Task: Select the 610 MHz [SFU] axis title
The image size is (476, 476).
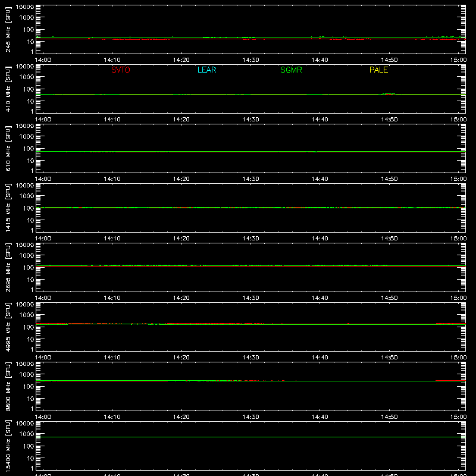Action: point(8,148)
